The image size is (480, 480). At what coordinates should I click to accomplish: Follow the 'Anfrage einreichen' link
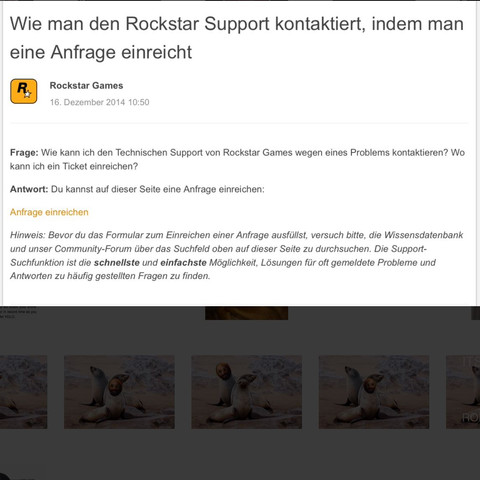pyautogui.click(x=49, y=212)
